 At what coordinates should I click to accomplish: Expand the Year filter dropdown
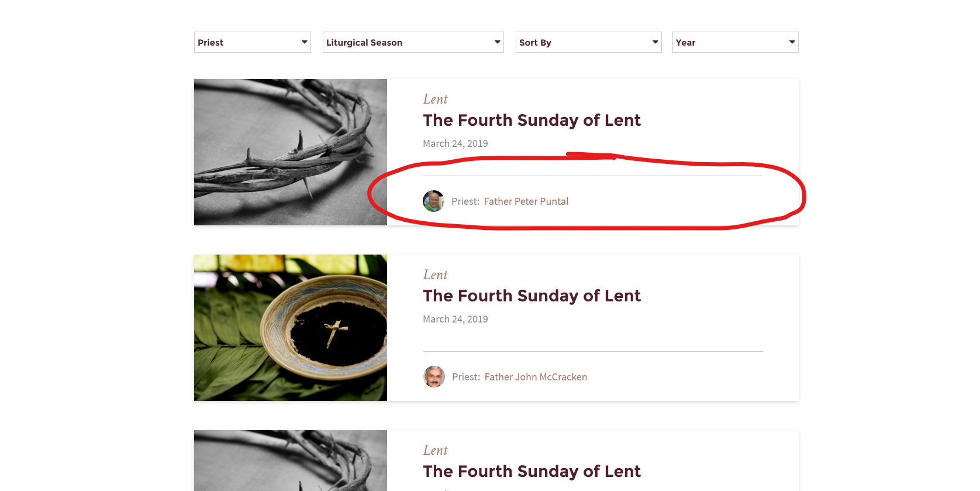pos(735,42)
